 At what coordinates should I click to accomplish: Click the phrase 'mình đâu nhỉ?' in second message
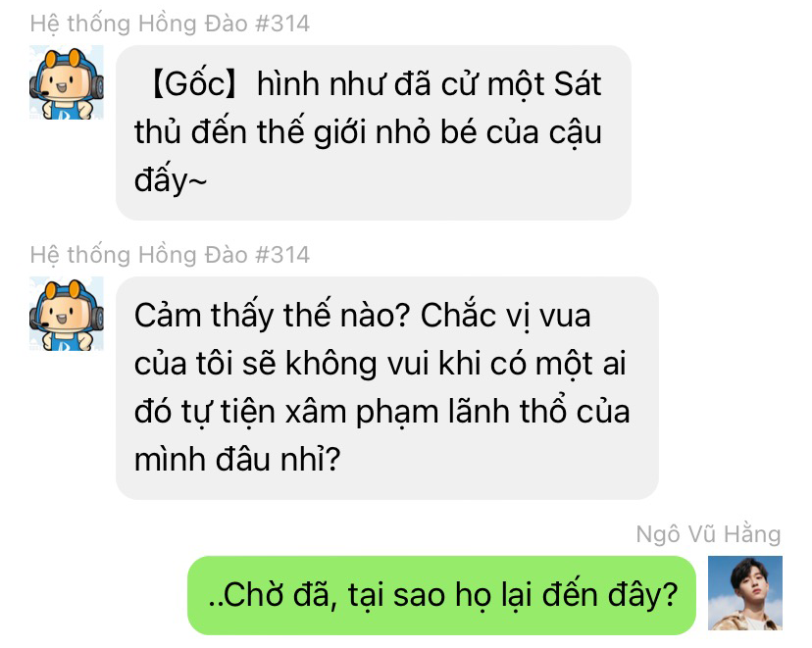(237, 460)
